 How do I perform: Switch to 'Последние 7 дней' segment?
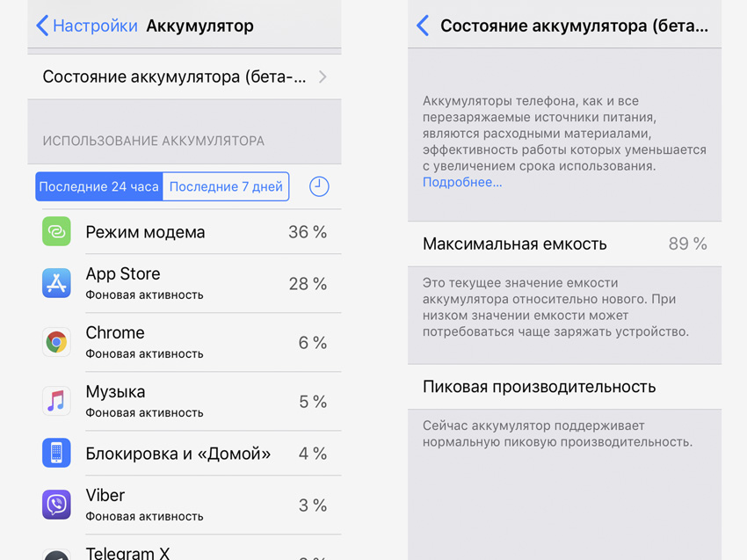[226, 186]
